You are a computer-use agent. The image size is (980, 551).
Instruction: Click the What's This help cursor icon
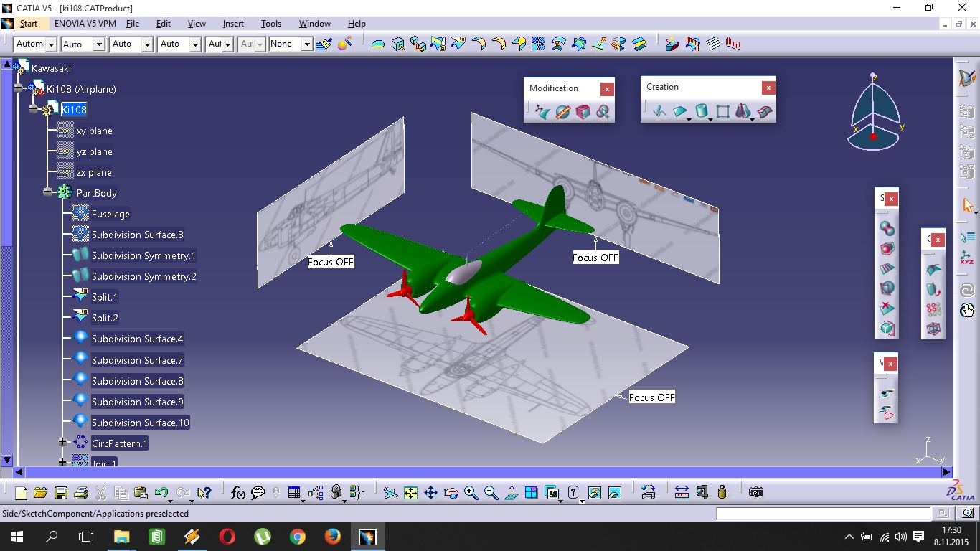tap(204, 493)
